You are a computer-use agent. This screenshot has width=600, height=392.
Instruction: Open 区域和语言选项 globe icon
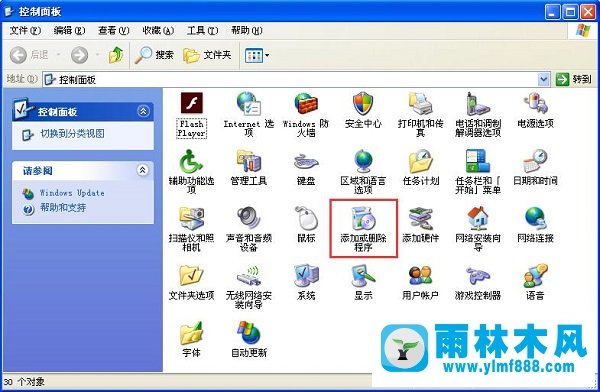(363, 172)
